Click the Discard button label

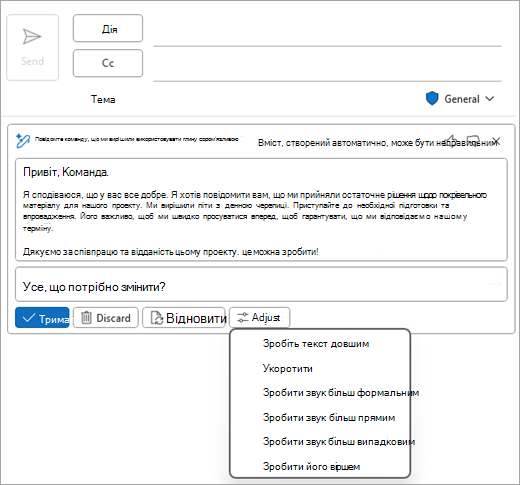click(x=113, y=318)
